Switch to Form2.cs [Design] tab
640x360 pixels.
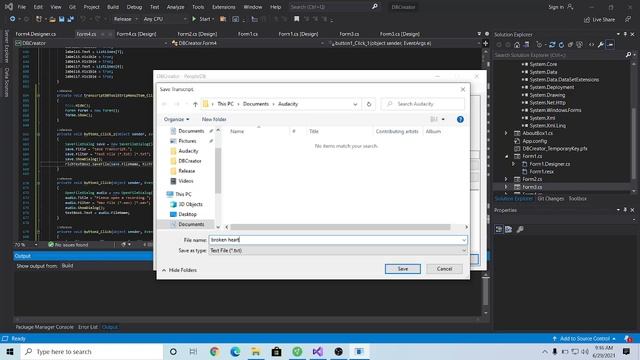[x=197, y=34]
